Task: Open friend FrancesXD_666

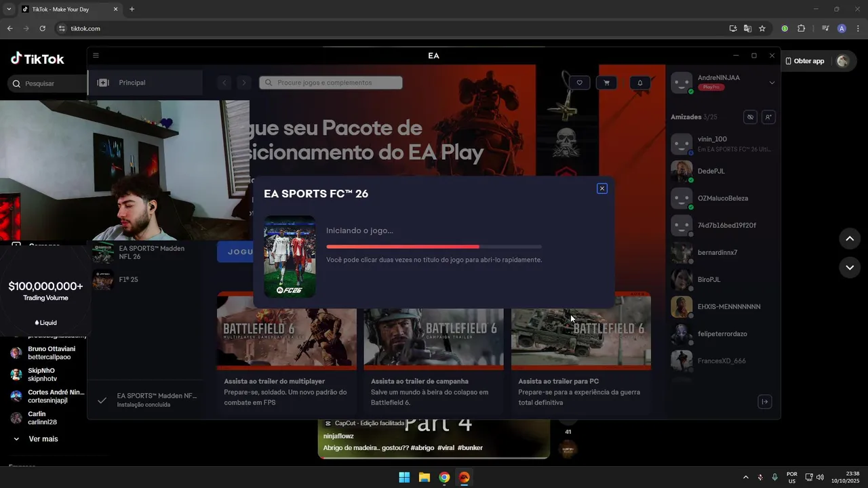Action: (723, 361)
